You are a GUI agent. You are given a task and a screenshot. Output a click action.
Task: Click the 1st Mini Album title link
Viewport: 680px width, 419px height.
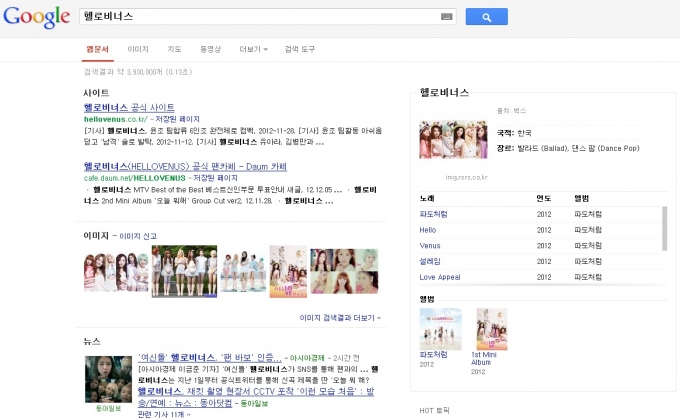click(484, 358)
